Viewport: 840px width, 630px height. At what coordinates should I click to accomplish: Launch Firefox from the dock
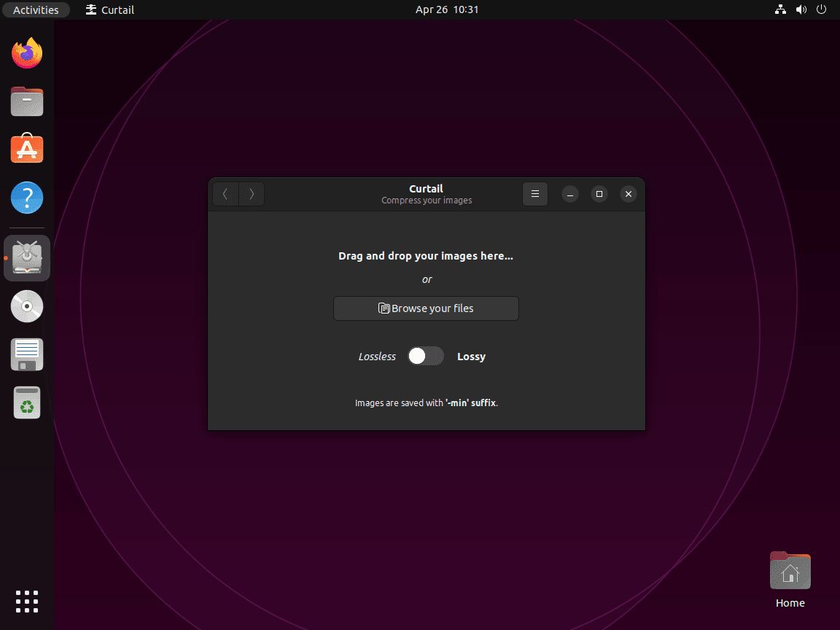pyautogui.click(x=26, y=52)
